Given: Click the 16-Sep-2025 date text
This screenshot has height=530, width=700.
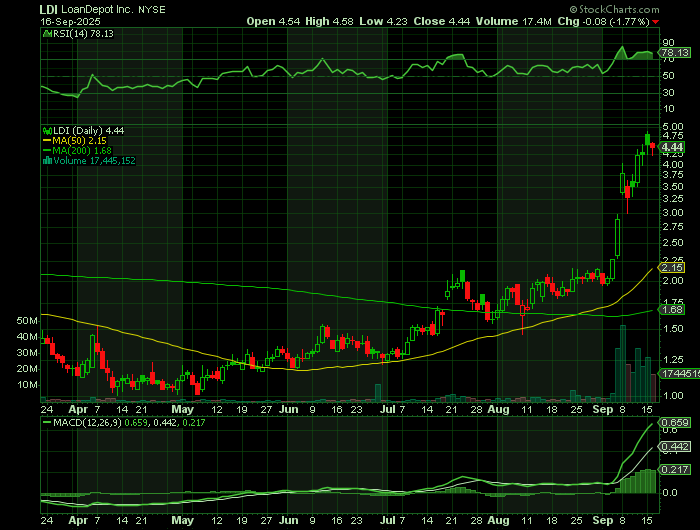Looking at the screenshot, I should point(70,21).
